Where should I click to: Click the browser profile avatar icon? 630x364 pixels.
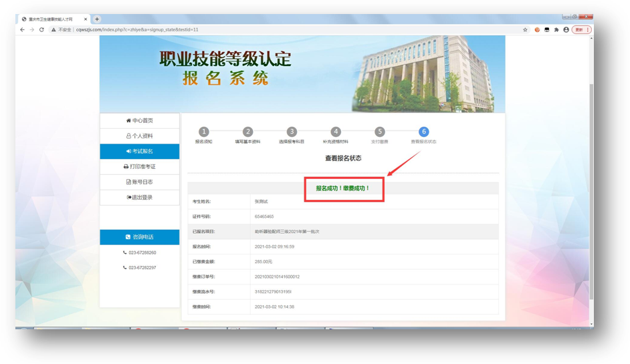566,30
